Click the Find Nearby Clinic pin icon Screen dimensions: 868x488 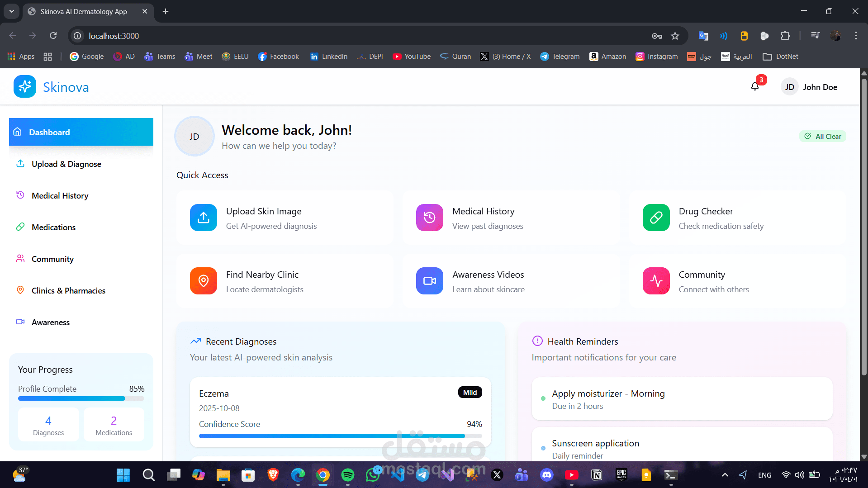(x=204, y=281)
